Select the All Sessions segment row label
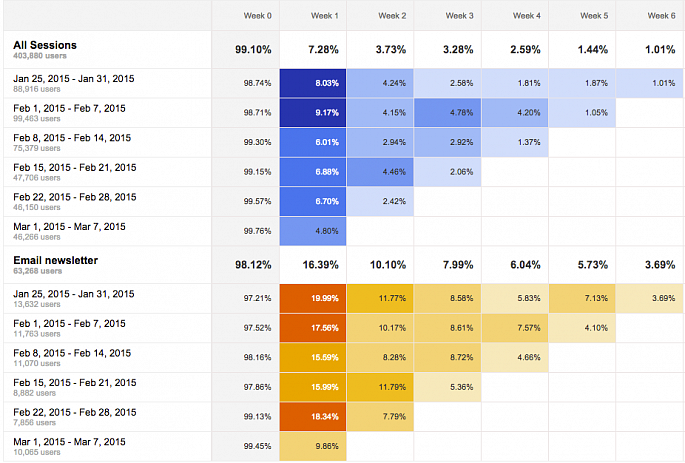Viewport: 685px width, 463px height. click(46, 45)
